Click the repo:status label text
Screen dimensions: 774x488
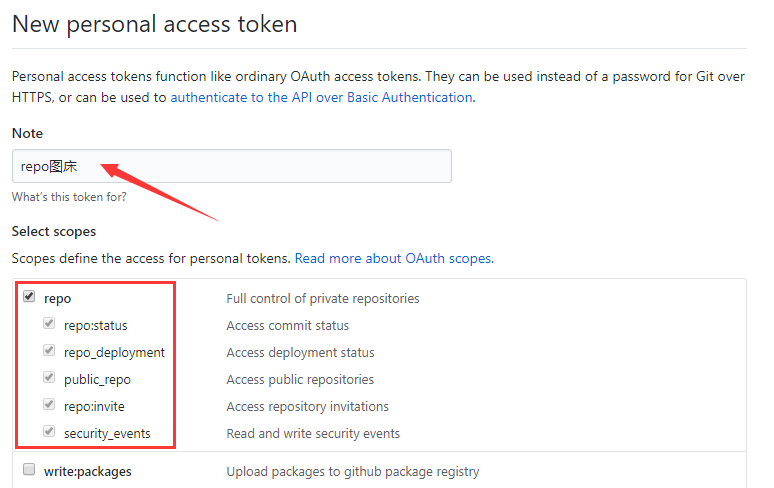tap(96, 326)
